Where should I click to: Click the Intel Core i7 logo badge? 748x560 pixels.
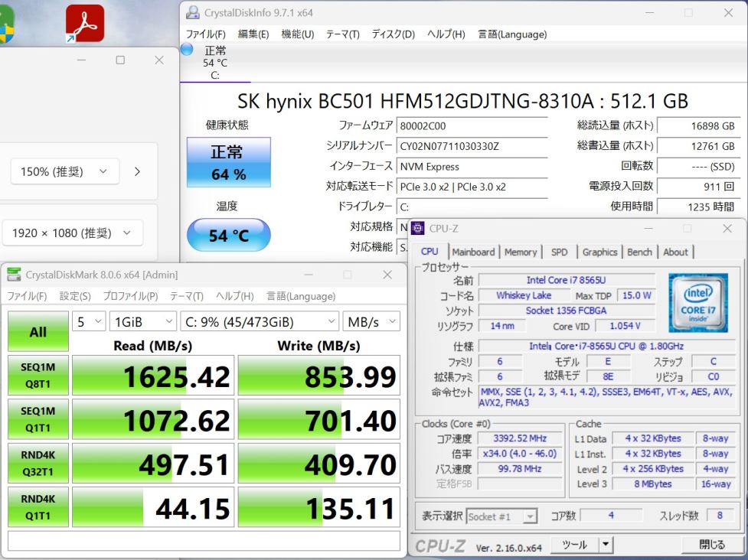(x=698, y=304)
